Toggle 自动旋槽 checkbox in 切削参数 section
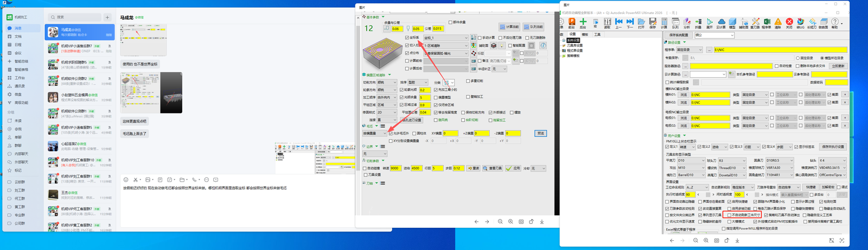Viewport: 868px width, 250px height. tap(365, 168)
